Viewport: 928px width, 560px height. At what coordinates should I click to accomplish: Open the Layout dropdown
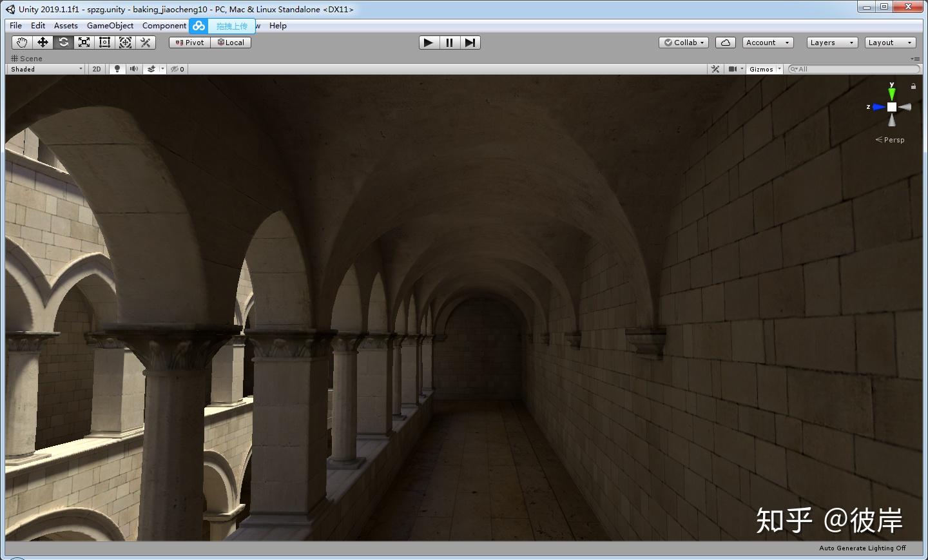click(889, 43)
